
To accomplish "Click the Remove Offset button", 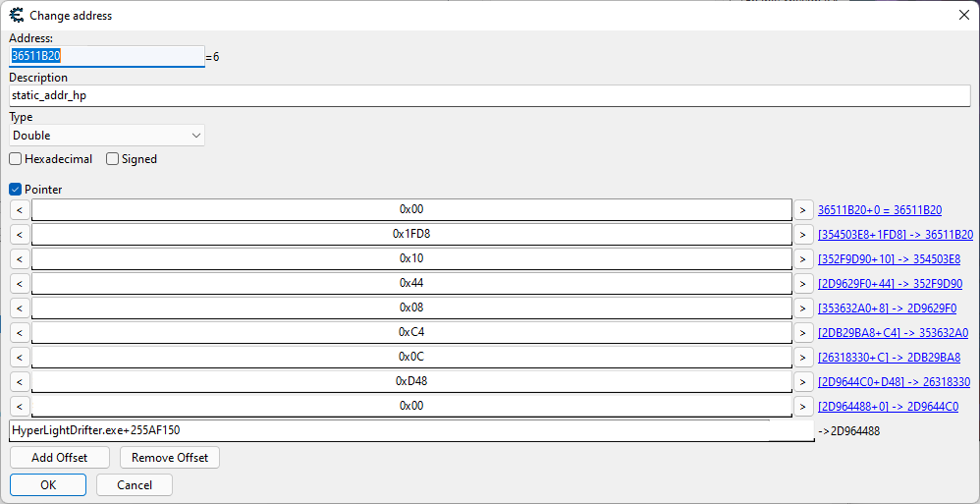I will [x=170, y=458].
